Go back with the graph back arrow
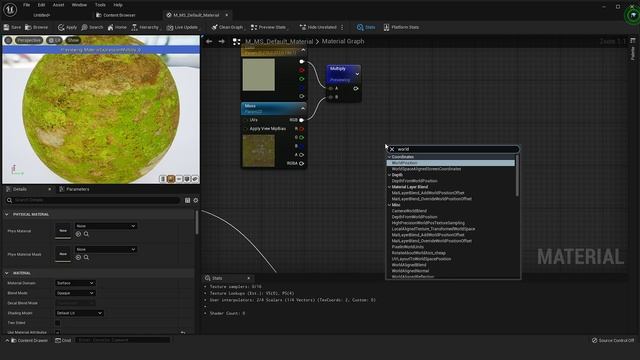Screen dimensions: 640x360 209,41
